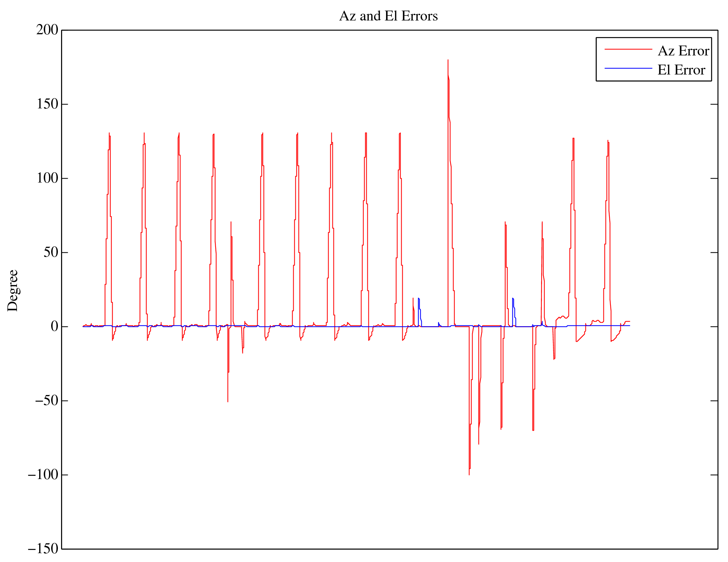The width and height of the screenshot is (728, 562).
Task: Click the 150 y-axis tick label
Action: coord(47,104)
